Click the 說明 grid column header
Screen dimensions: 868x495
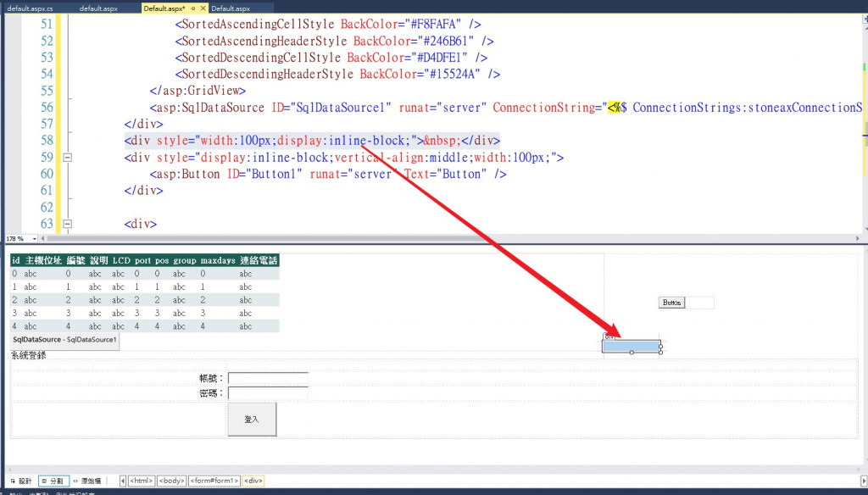coord(99,260)
